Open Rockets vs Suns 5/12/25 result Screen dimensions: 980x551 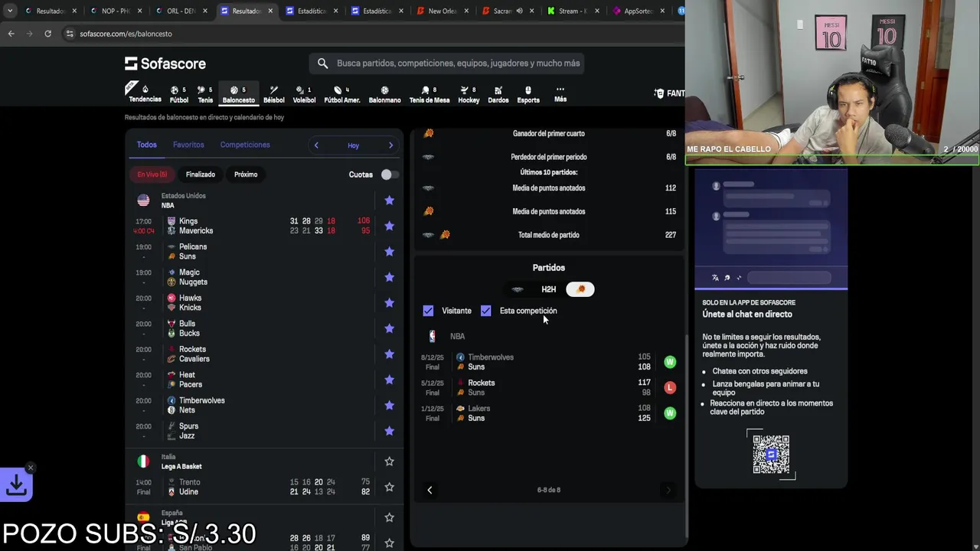click(549, 387)
